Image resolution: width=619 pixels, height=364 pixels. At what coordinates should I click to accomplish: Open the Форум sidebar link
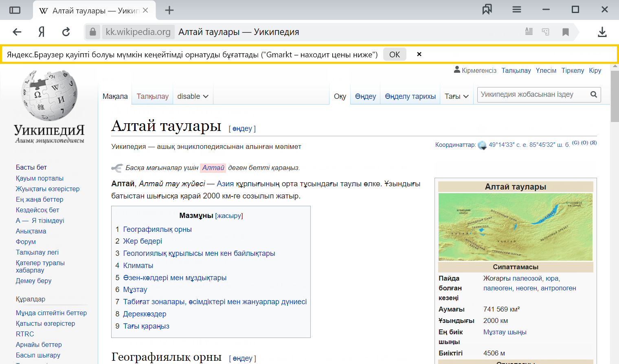coord(26,242)
